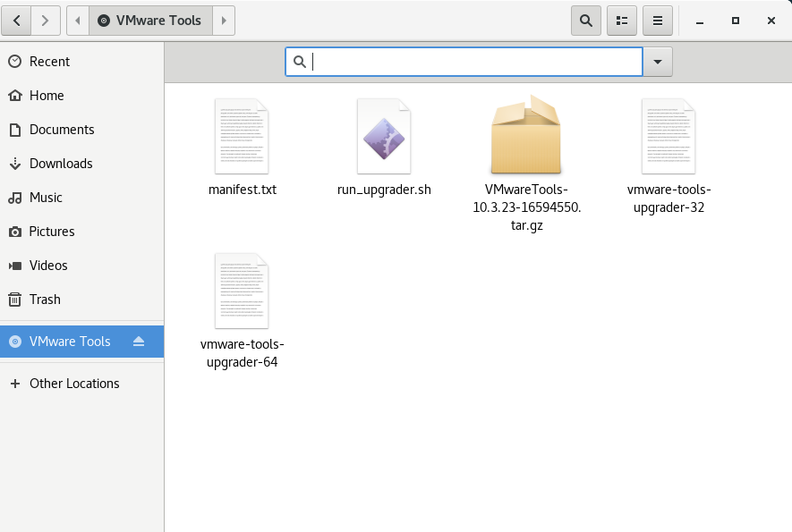Open Music folder in sidebar
The width and height of the screenshot is (792, 532).
(x=81, y=198)
